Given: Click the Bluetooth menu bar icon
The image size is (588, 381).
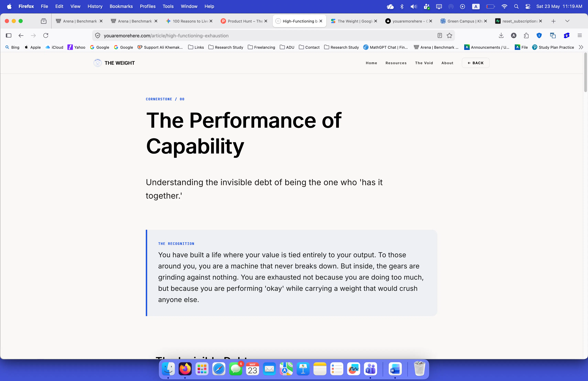Looking at the screenshot, I should click(x=402, y=6).
